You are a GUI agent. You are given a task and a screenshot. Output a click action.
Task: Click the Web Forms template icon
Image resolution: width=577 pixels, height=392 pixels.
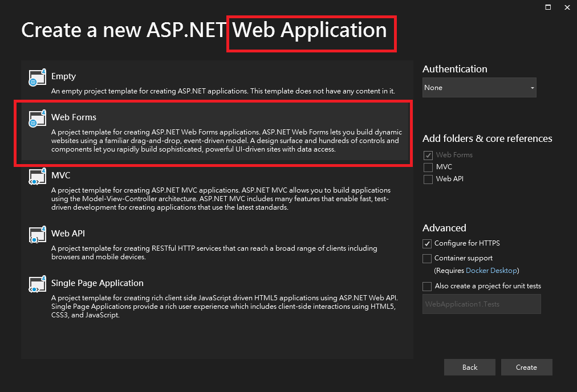point(37,119)
